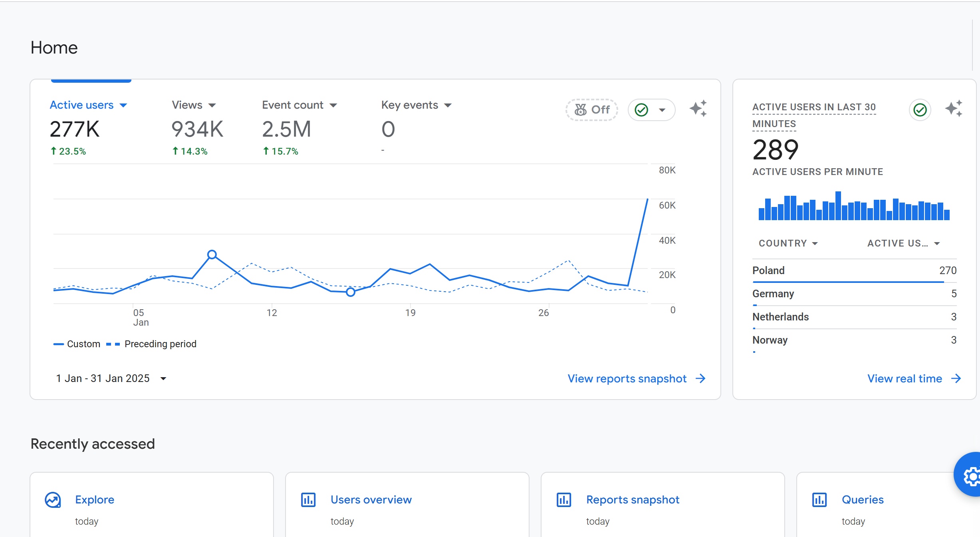Click the Reports snapshot bar chart icon

pos(564,500)
